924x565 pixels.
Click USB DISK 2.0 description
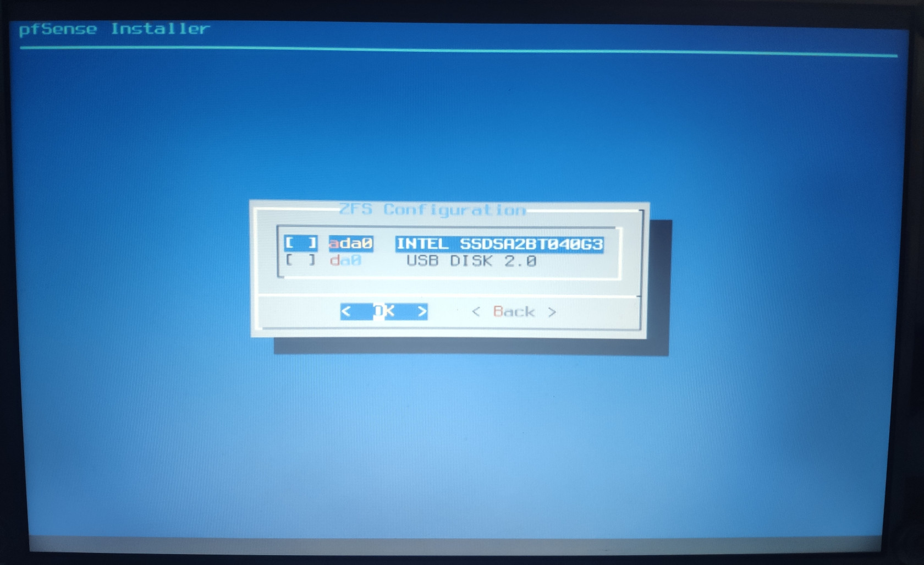(471, 261)
